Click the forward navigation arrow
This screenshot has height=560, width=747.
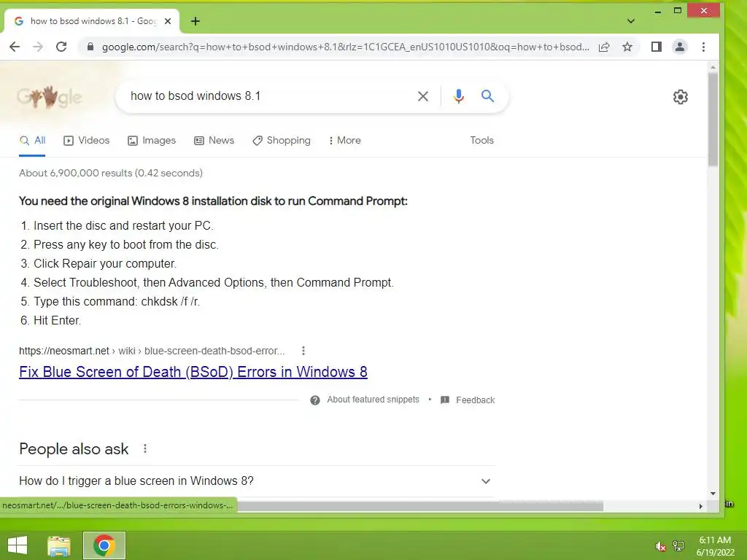[x=38, y=47]
